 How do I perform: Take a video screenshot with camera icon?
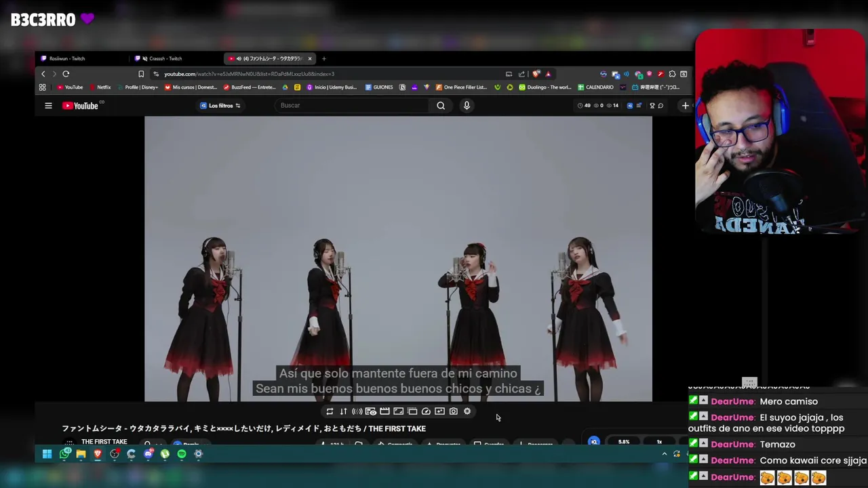[453, 411]
